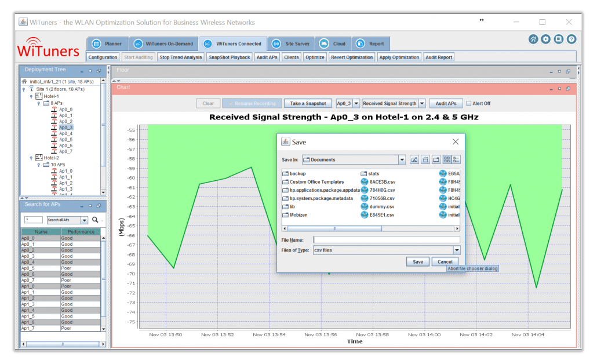Switch to the WiTuners On-Demand tab
This screenshot has height=364, width=597.
point(163,44)
